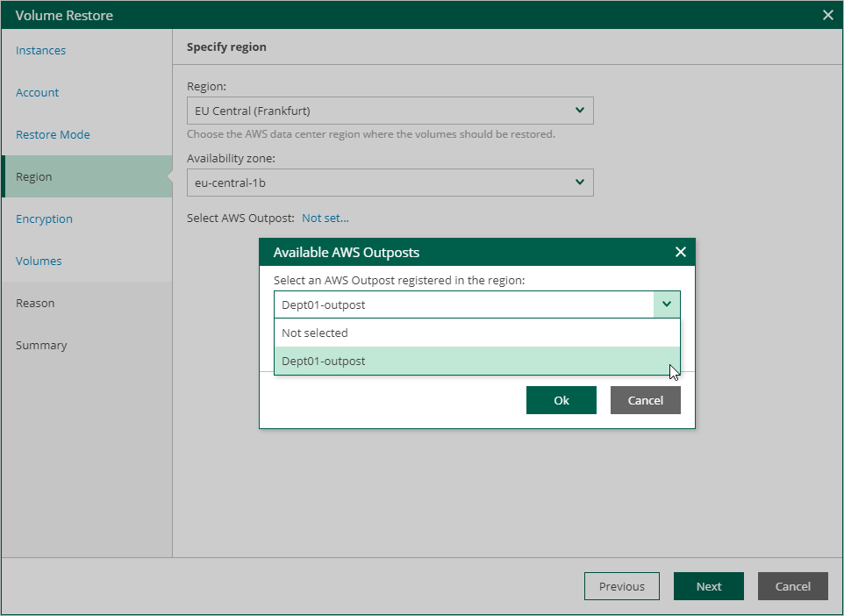Open the Account wizard step
The height and width of the screenshot is (616, 844).
pyautogui.click(x=37, y=92)
